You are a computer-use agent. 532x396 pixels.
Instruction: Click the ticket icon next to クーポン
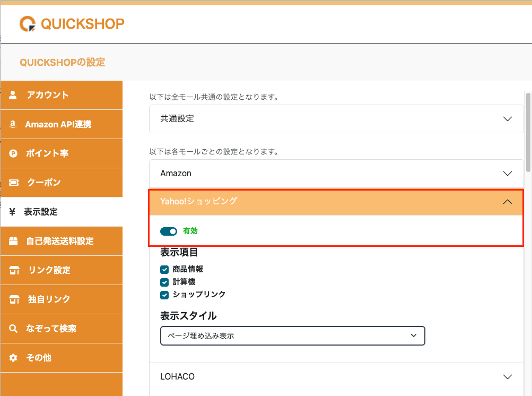[14, 183]
